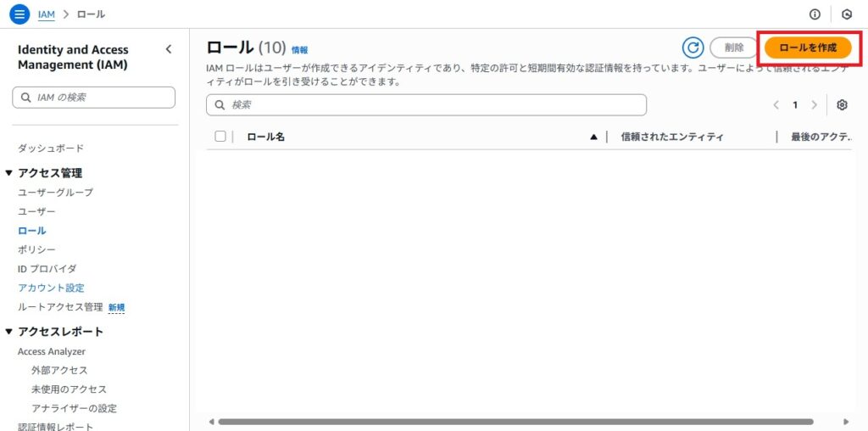The width and height of the screenshot is (868, 431).
Task: Click the scrollbar left arrow
Action: tap(211, 422)
